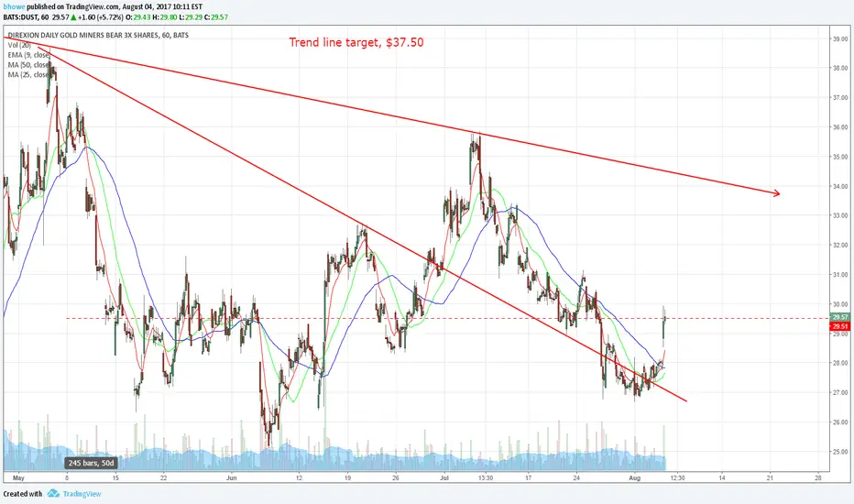Click the 37.00 price axis label
854x504 pixels.
pos(840,97)
